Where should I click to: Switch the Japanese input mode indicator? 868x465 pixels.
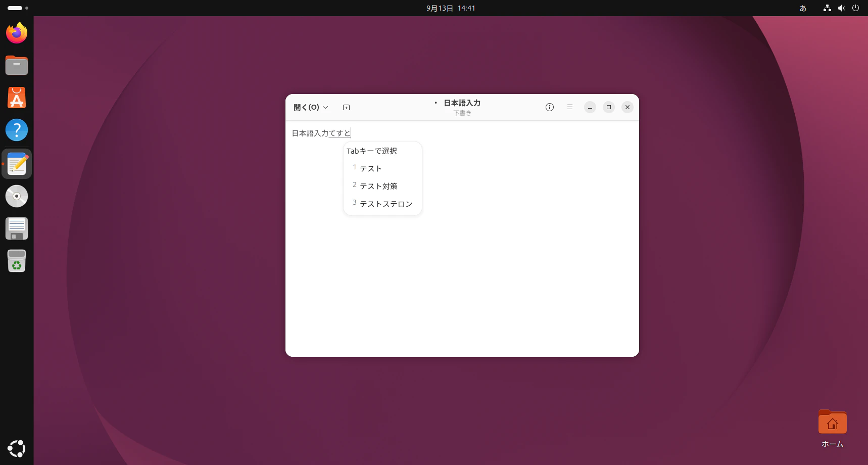tap(803, 8)
